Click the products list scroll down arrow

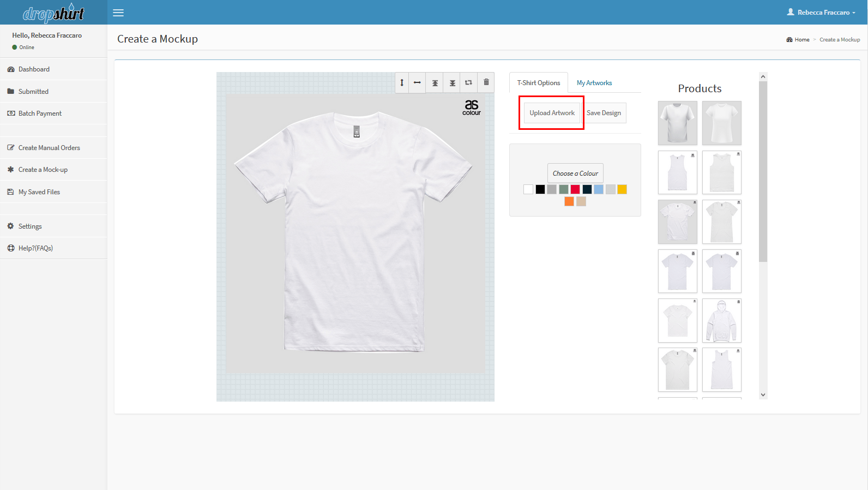(763, 395)
